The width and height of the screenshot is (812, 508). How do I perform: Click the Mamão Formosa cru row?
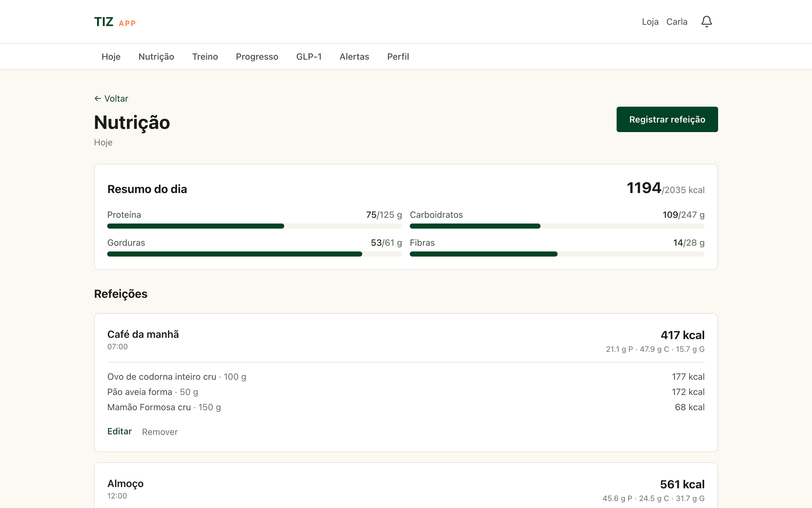406,407
